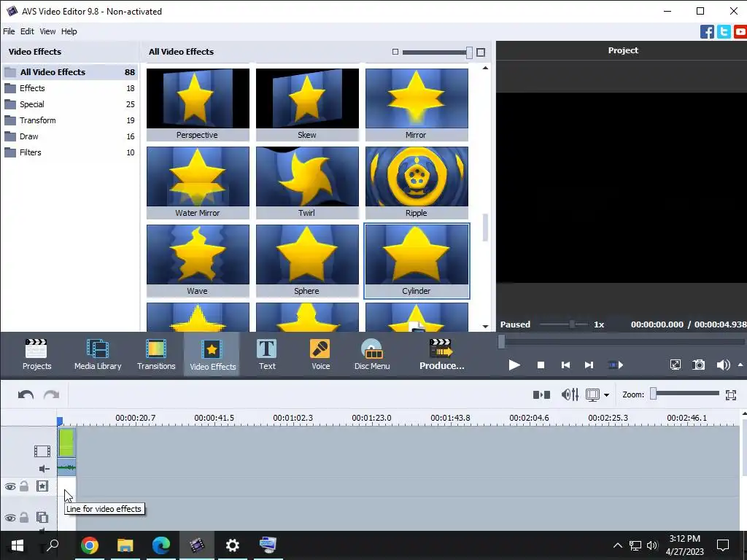Play the video preview
Image resolution: width=747 pixels, height=560 pixels.
point(514,365)
